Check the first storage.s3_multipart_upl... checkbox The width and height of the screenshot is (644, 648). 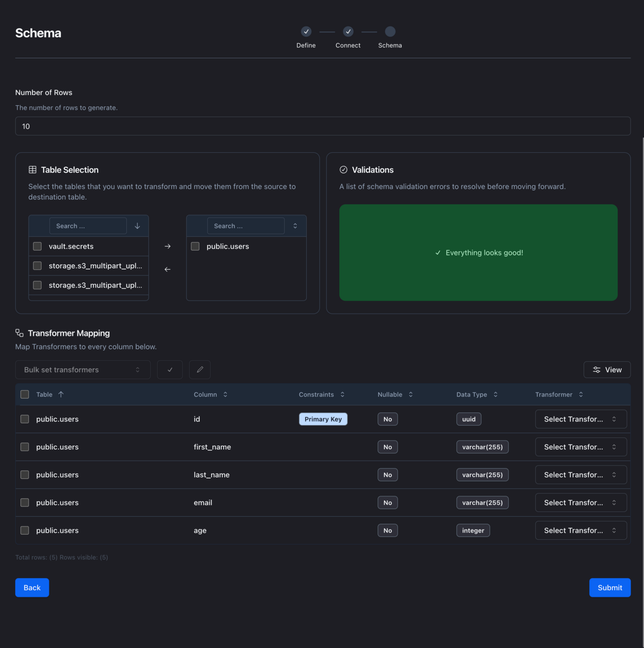coord(37,266)
